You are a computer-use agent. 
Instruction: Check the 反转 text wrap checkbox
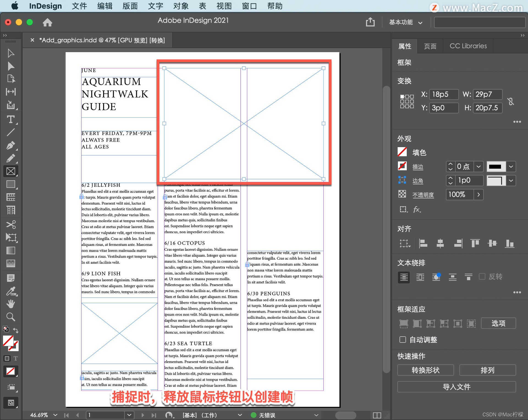click(482, 276)
